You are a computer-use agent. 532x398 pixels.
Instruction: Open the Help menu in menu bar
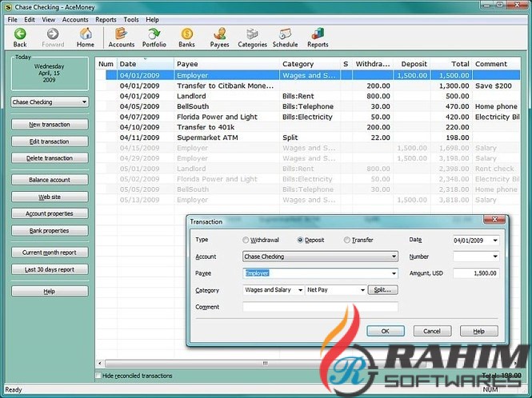(x=152, y=20)
